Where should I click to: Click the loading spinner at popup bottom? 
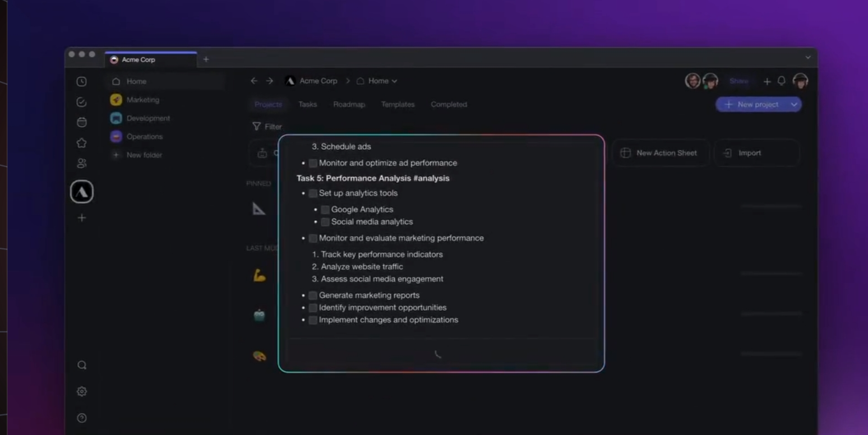(438, 354)
